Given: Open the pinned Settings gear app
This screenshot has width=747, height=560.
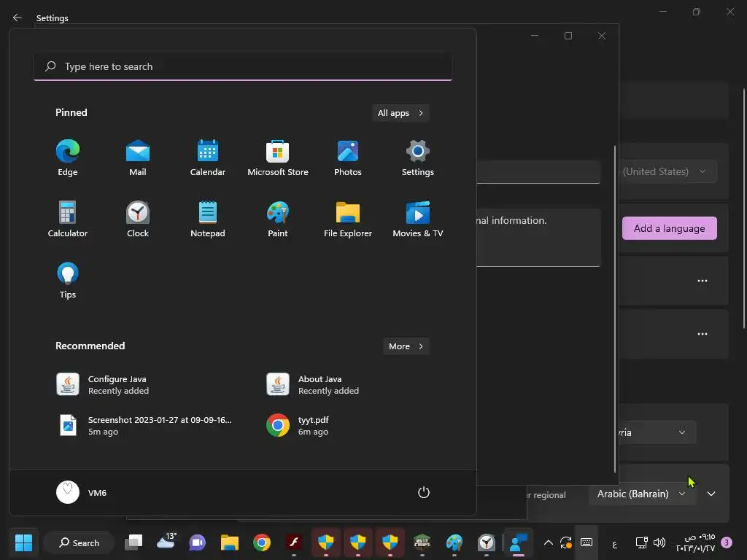Looking at the screenshot, I should [418, 158].
